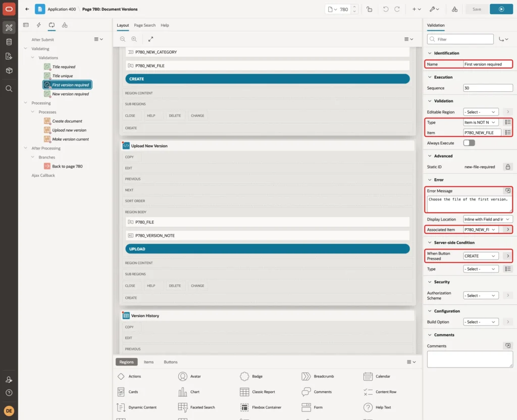Run the page with play button
This screenshot has width=517, height=420.
point(501,9)
